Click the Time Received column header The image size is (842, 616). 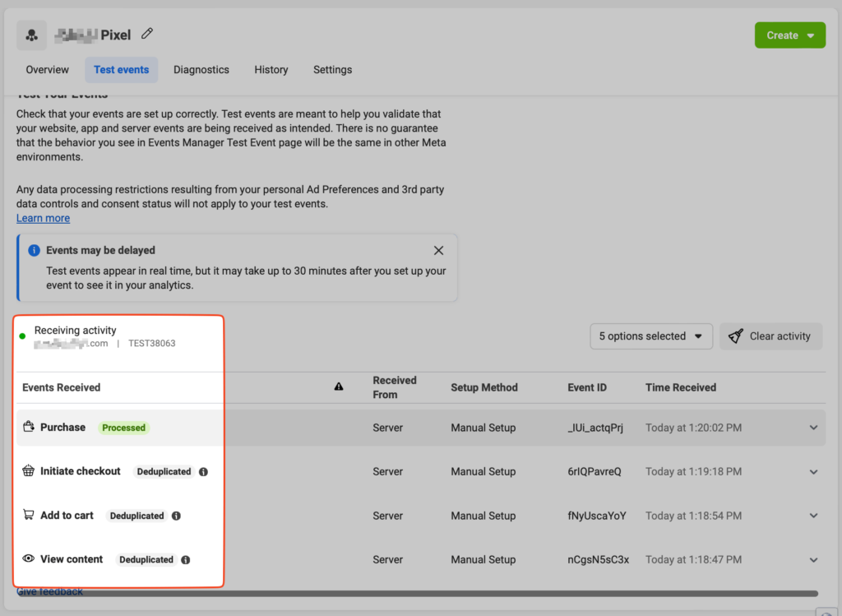click(681, 387)
